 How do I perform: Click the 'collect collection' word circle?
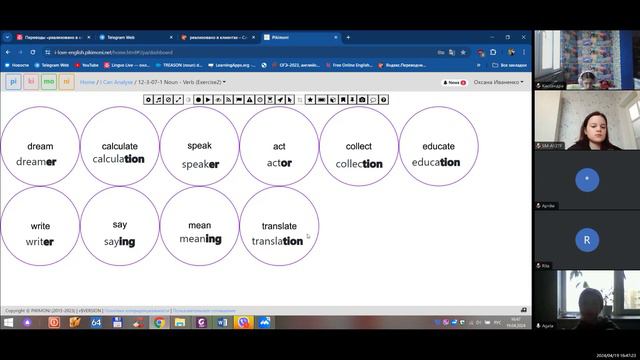point(359,146)
